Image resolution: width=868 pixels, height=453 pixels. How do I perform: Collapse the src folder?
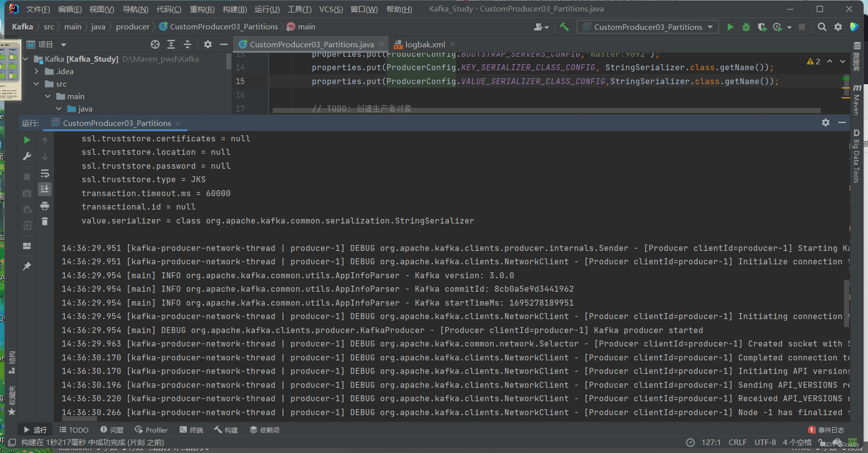36,84
